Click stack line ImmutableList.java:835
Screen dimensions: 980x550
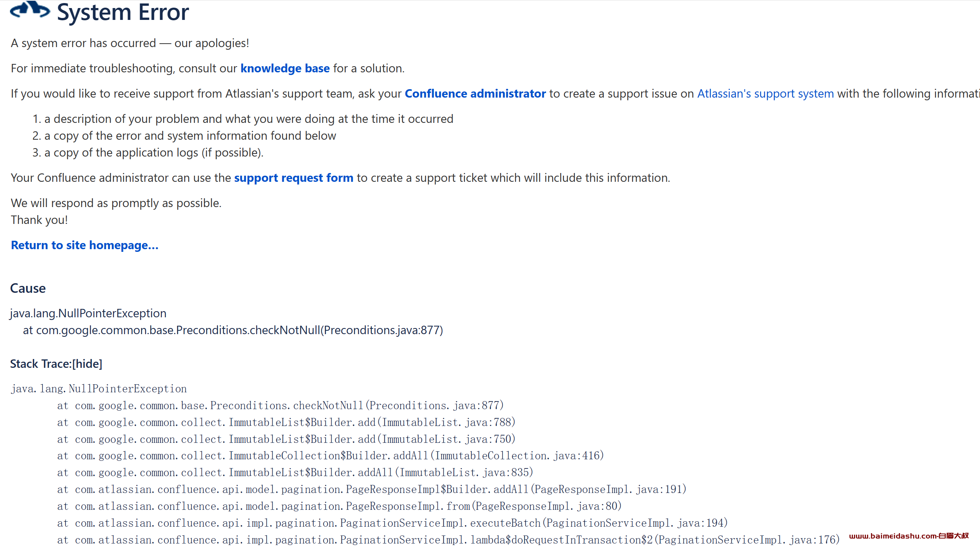[x=295, y=473]
